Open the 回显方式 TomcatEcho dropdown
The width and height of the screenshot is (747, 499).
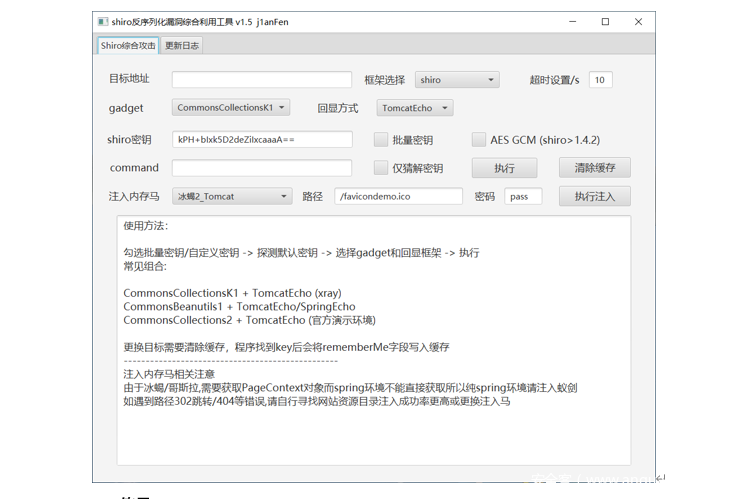pyautogui.click(x=414, y=108)
